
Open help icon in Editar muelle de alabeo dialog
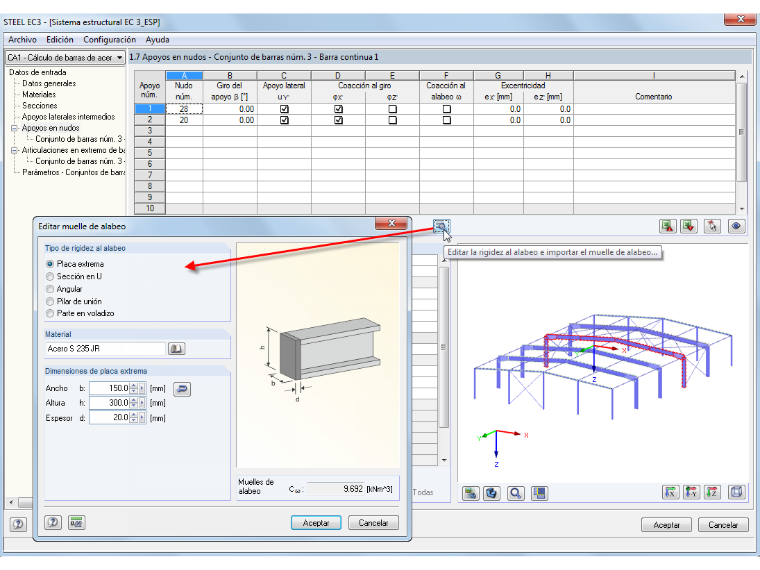(x=53, y=522)
